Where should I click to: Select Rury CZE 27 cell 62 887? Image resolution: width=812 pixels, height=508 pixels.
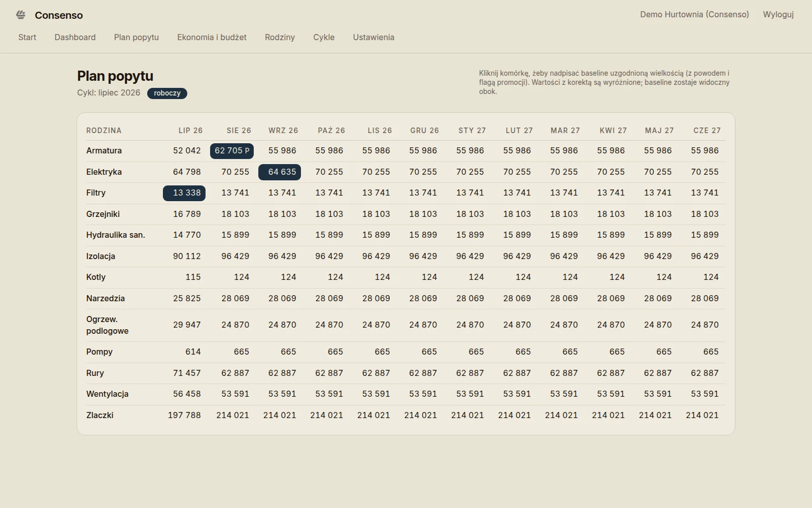(705, 373)
